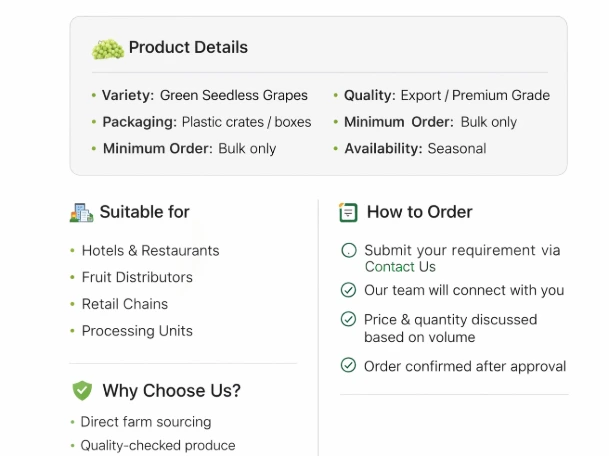Click the green grapes icon beside Product Details
Image resolution: width=609 pixels, height=456 pixels.
pos(108,48)
